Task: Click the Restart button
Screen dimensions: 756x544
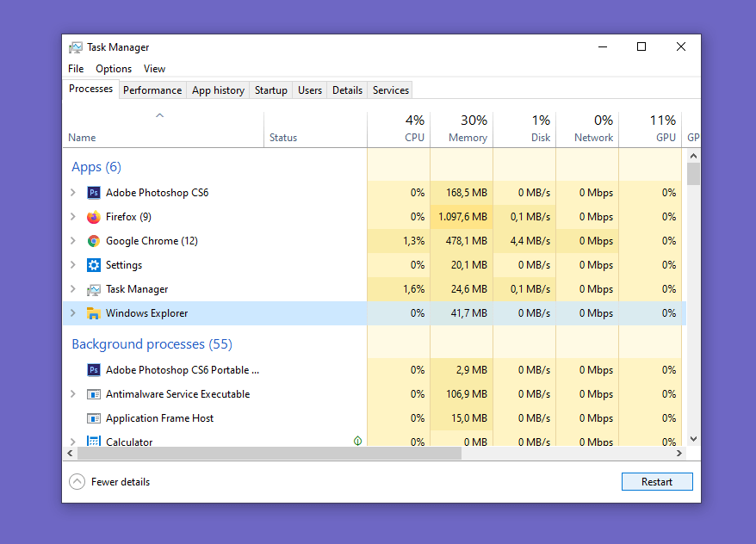Action: click(x=657, y=482)
